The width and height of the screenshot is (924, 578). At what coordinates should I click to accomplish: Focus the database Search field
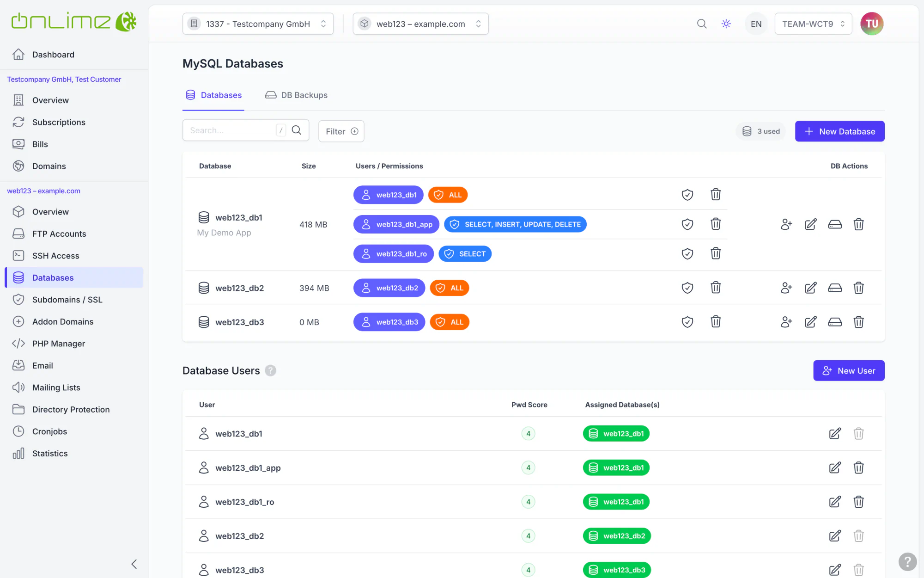231,130
